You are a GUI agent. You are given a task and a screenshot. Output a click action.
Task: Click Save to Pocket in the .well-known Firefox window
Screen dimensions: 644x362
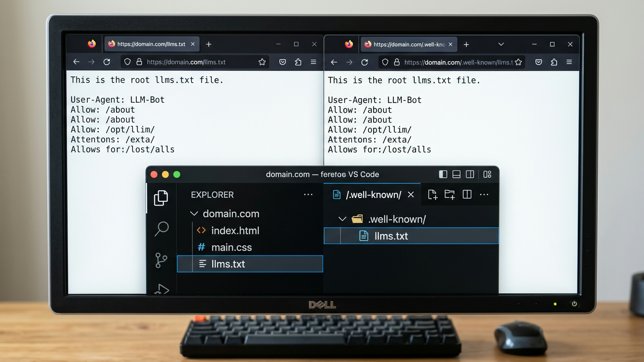click(x=539, y=62)
